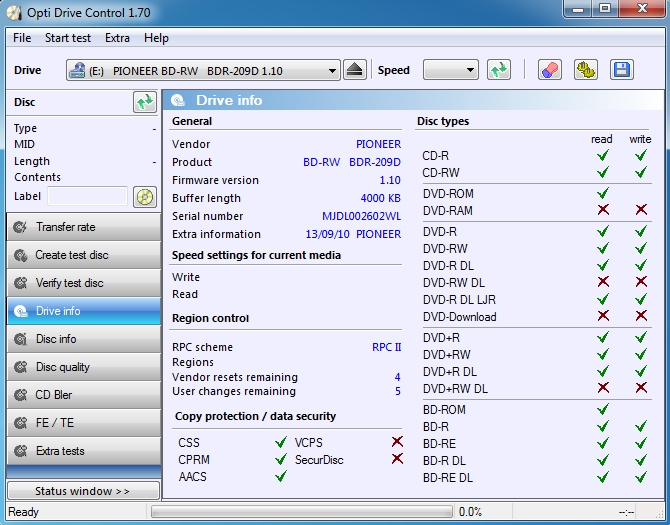Open the Help menu

pos(156,38)
